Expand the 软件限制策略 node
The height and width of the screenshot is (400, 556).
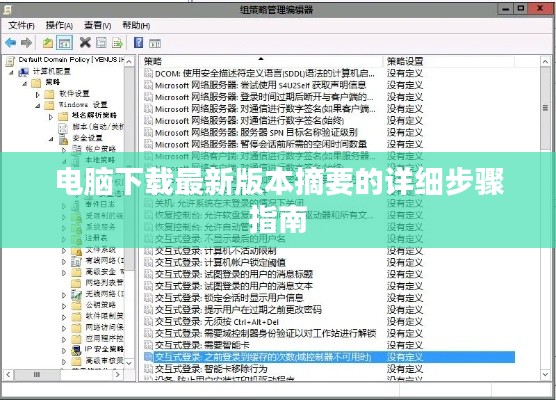[64, 317]
